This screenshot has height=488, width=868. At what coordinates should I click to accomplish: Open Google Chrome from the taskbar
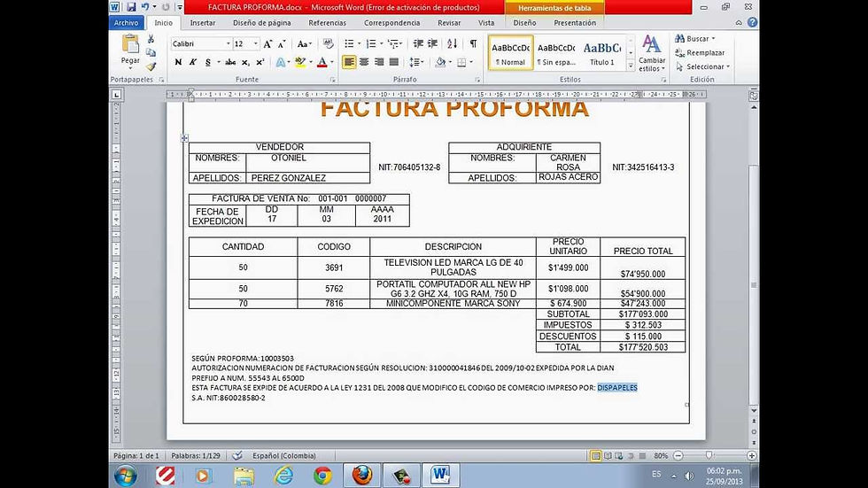point(322,476)
